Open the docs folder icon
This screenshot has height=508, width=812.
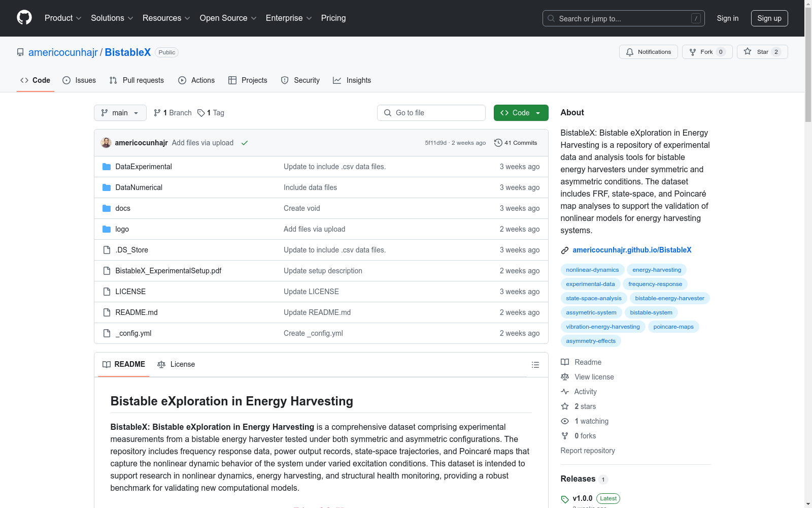pos(107,208)
